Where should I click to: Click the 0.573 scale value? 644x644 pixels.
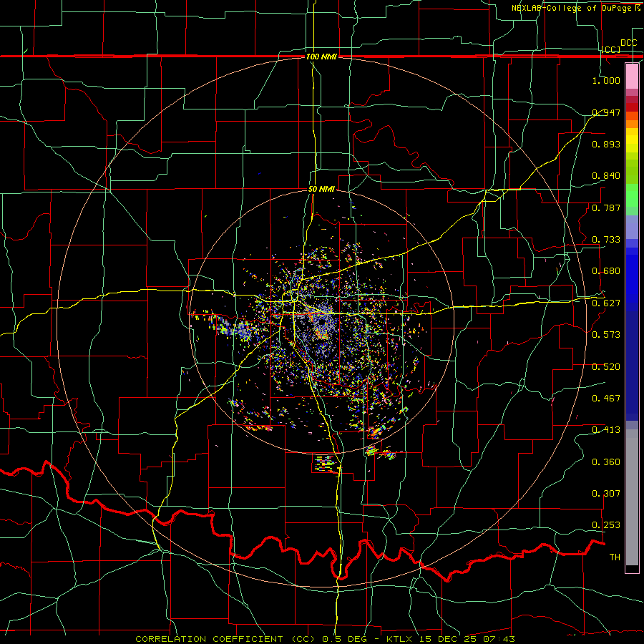(x=606, y=335)
